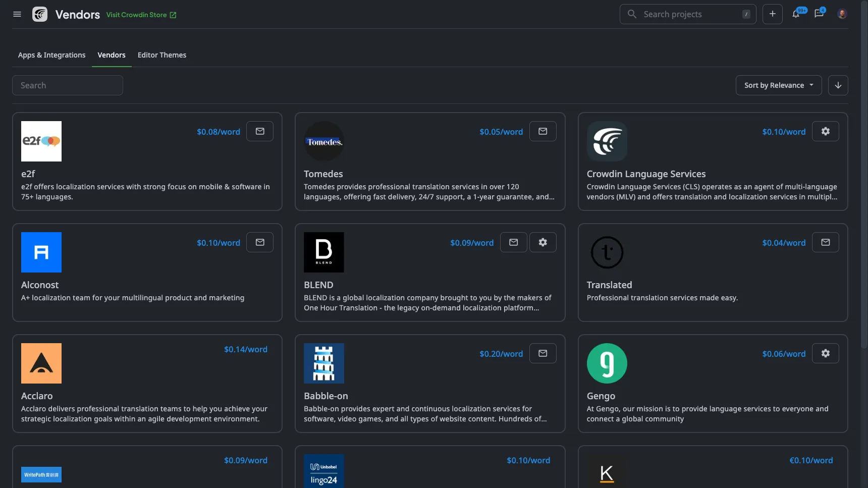Click the vendor Search input field
Image resolution: width=868 pixels, height=488 pixels.
pyautogui.click(x=68, y=85)
